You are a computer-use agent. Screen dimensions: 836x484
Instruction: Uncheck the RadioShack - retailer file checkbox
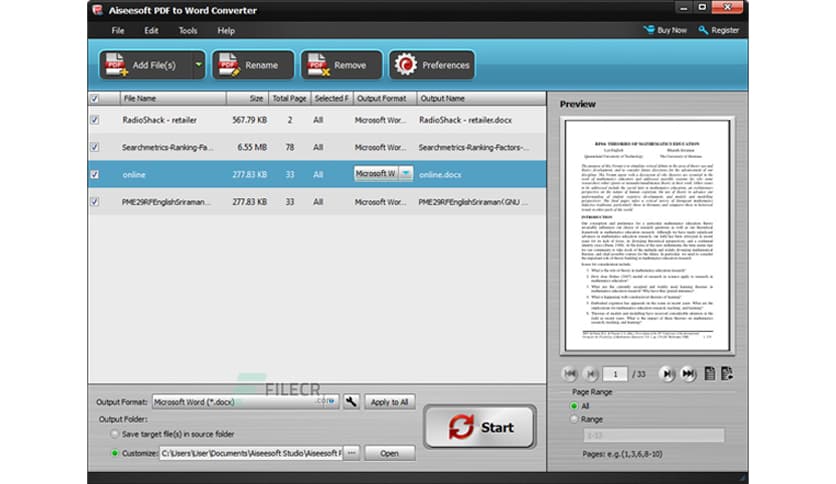click(x=94, y=120)
